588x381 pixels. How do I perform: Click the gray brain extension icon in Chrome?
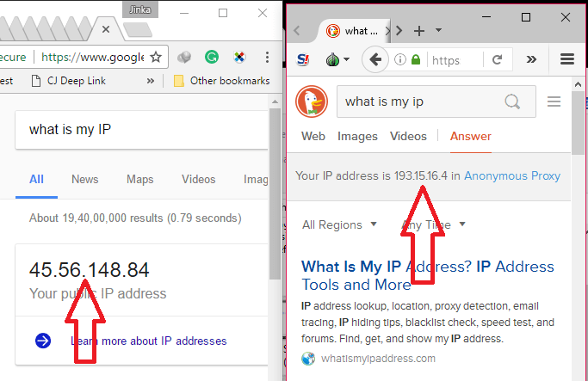tap(184, 58)
